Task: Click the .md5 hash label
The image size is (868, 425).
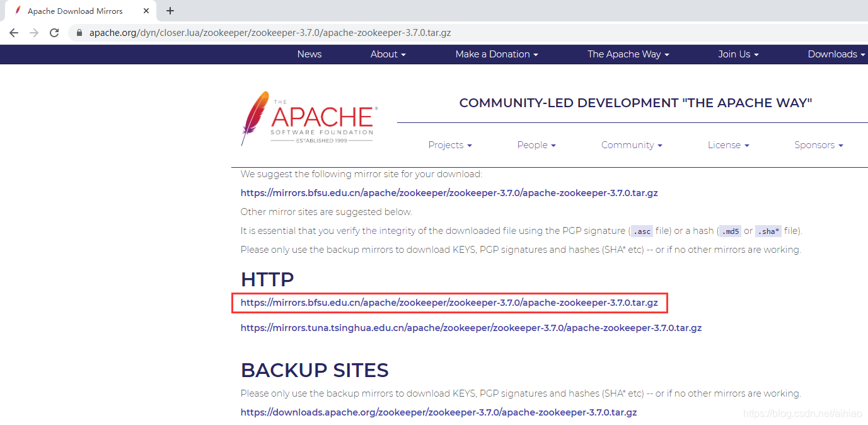Action: pyautogui.click(x=730, y=231)
